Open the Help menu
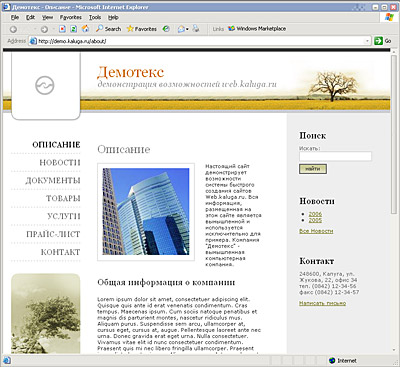400x367 pixels. coord(113,17)
